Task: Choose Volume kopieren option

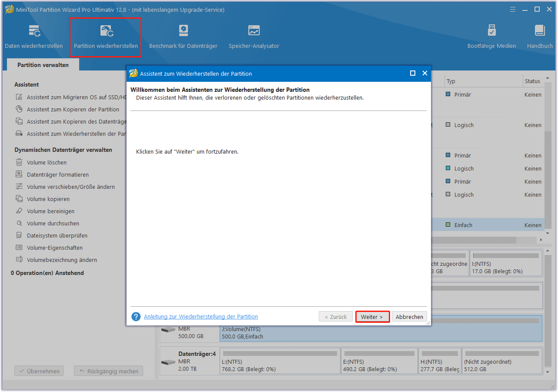Action: pyautogui.click(x=48, y=199)
